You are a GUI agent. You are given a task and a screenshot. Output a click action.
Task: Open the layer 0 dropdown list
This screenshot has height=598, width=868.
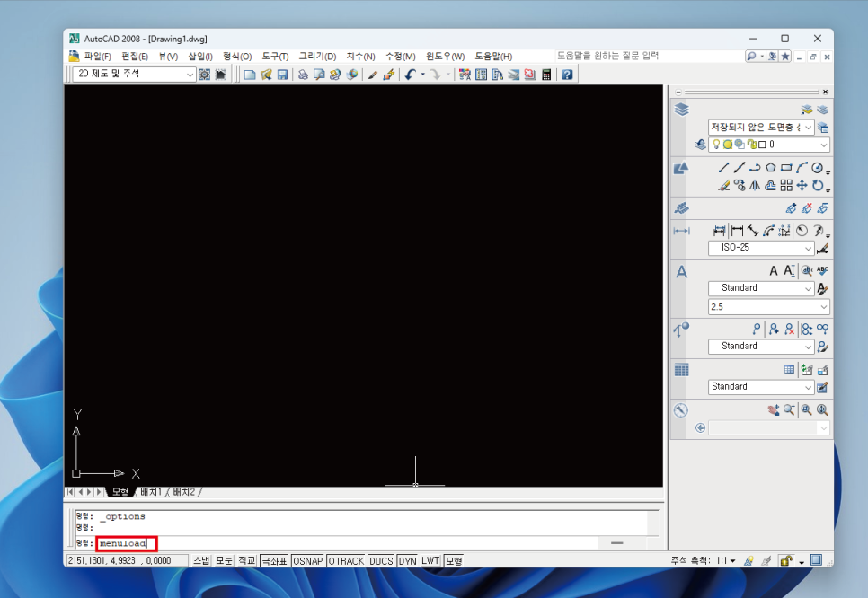point(769,145)
